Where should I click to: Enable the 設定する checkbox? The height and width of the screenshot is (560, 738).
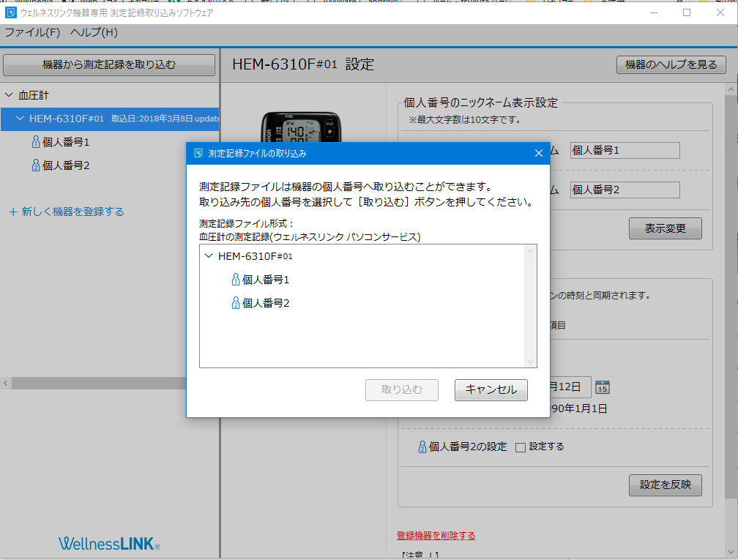click(x=521, y=446)
